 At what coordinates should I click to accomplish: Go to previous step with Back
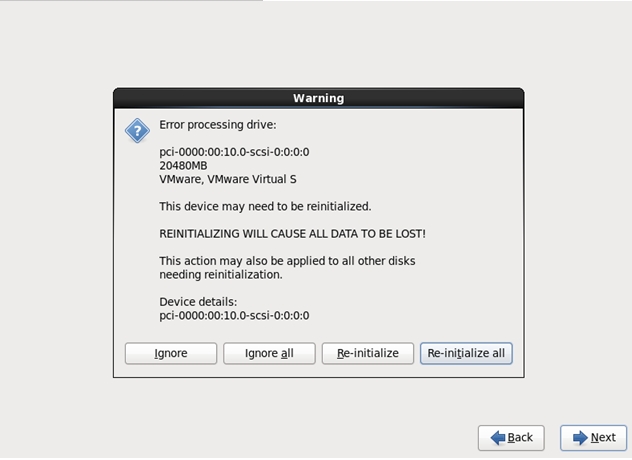[x=511, y=438]
